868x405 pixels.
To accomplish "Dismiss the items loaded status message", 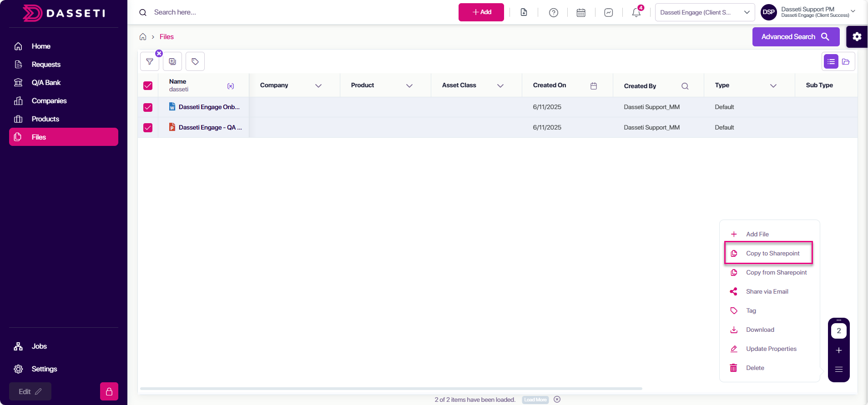I will 557,400.
